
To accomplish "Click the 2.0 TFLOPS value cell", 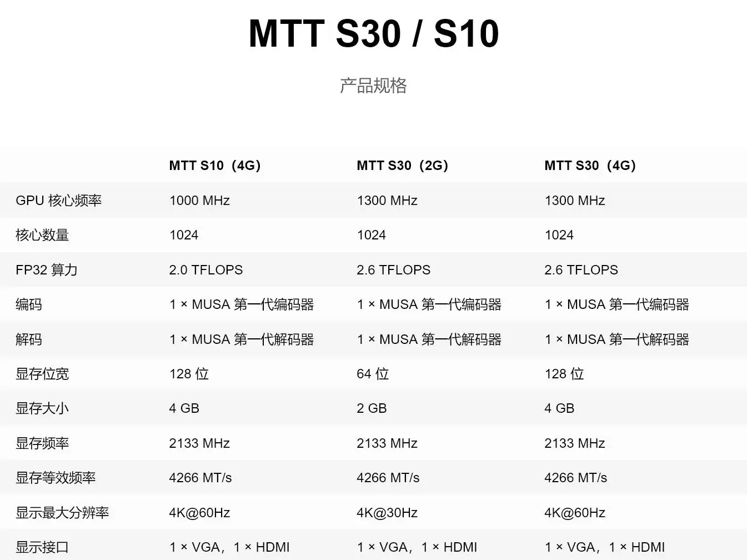I will click(206, 270).
